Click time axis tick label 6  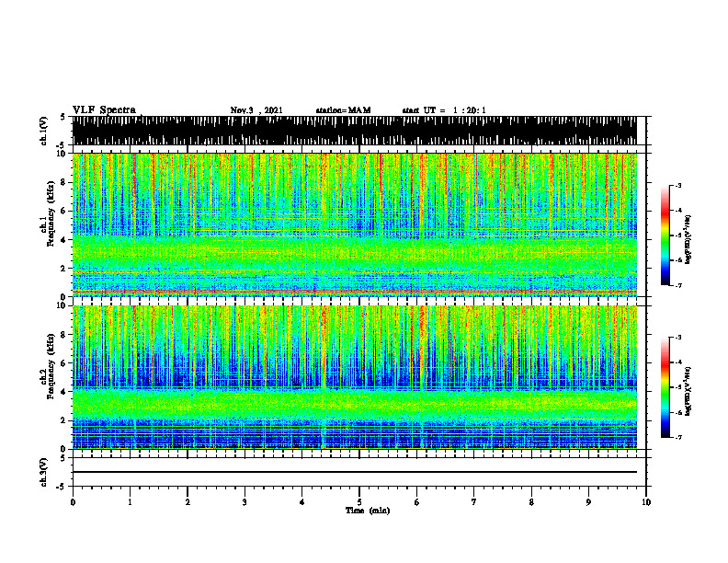(x=417, y=502)
